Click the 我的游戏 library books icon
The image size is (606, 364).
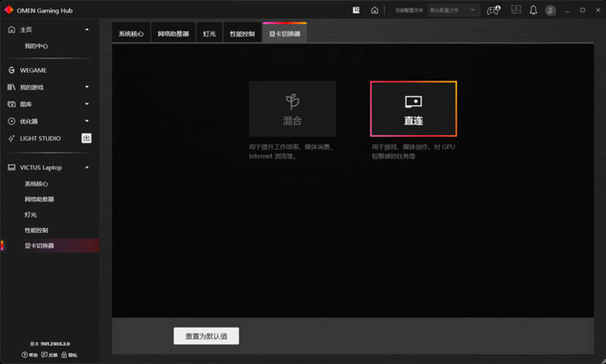[x=11, y=87]
